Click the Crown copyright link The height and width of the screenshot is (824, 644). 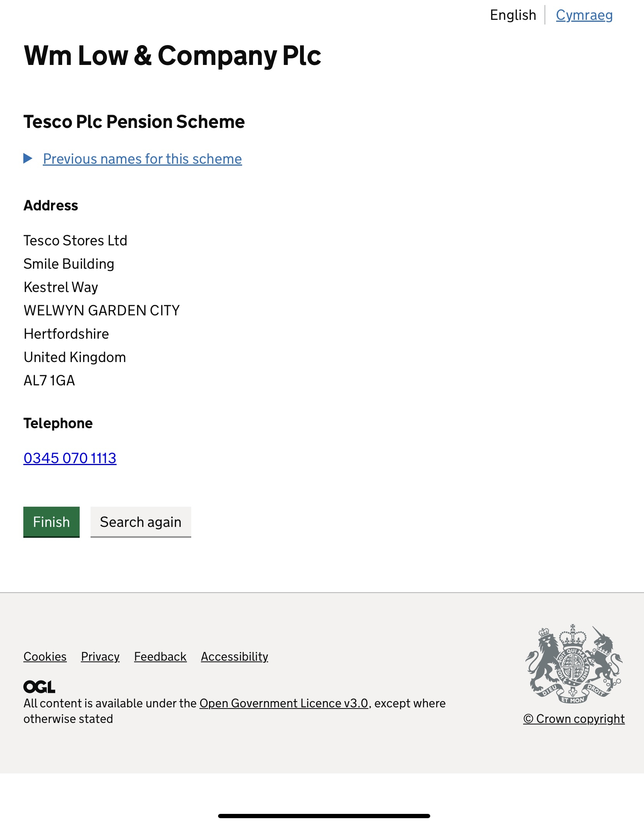coord(574,719)
